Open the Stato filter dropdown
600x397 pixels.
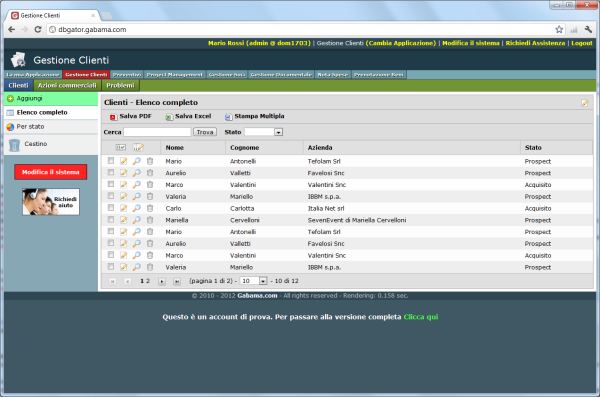pos(264,132)
